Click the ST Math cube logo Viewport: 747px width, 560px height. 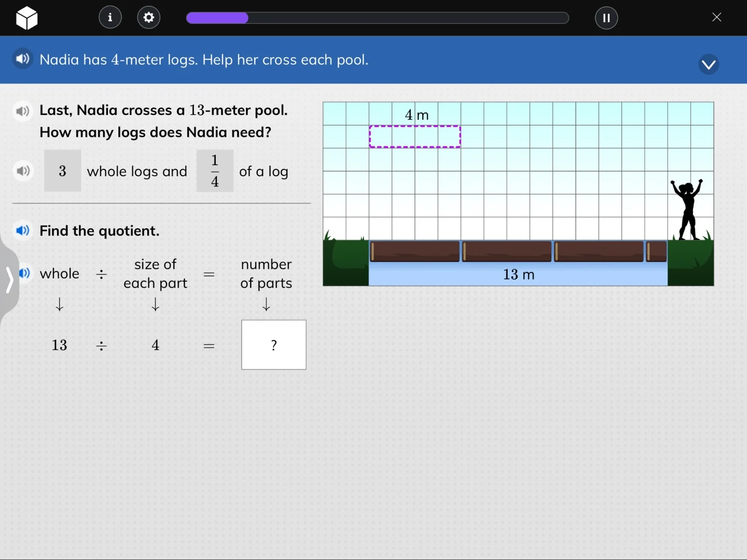click(26, 18)
